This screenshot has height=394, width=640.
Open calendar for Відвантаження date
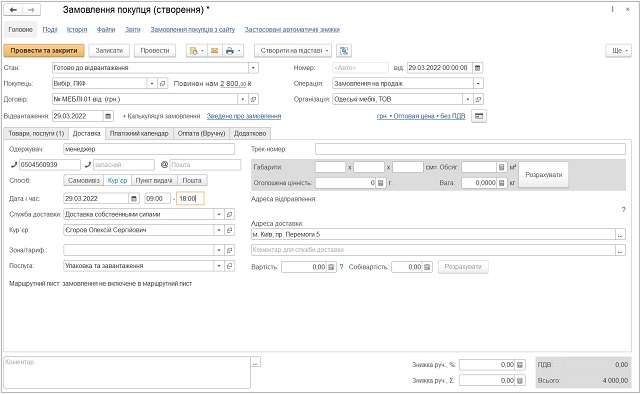[108, 116]
